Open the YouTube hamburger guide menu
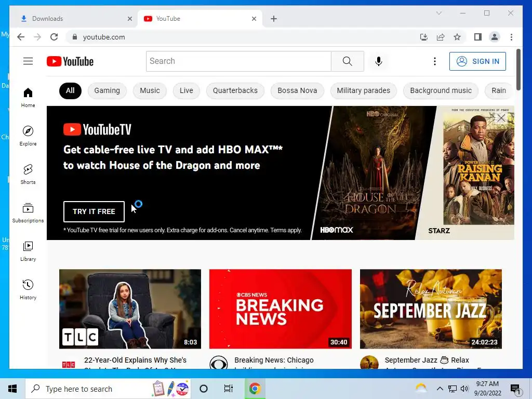This screenshot has width=532, height=399. (28, 61)
